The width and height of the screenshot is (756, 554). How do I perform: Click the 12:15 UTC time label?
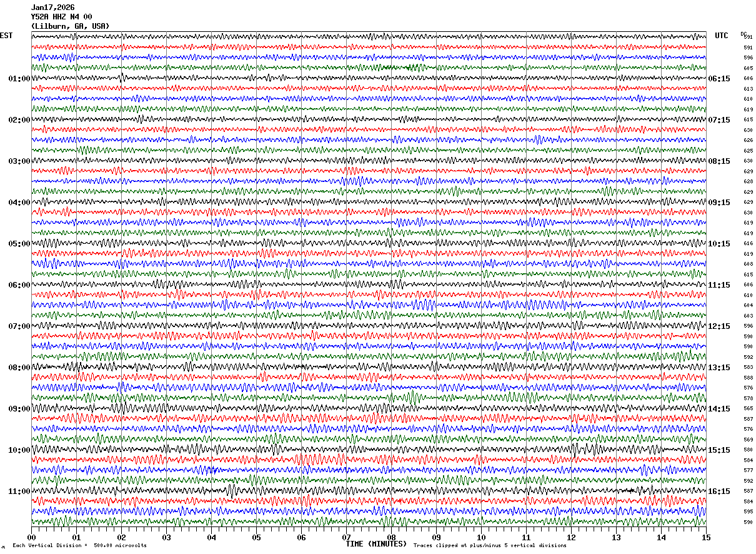point(719,326)
